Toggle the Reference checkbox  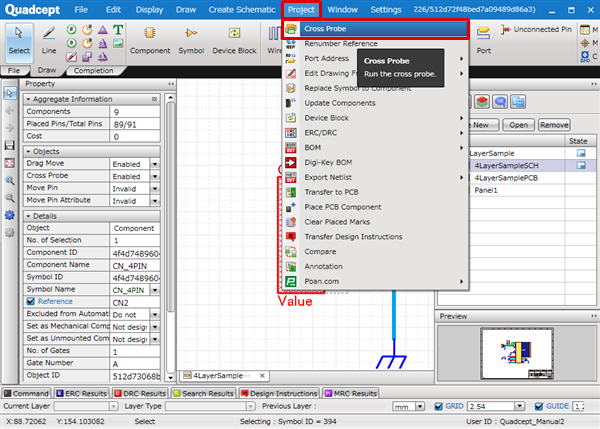point(31,302)
